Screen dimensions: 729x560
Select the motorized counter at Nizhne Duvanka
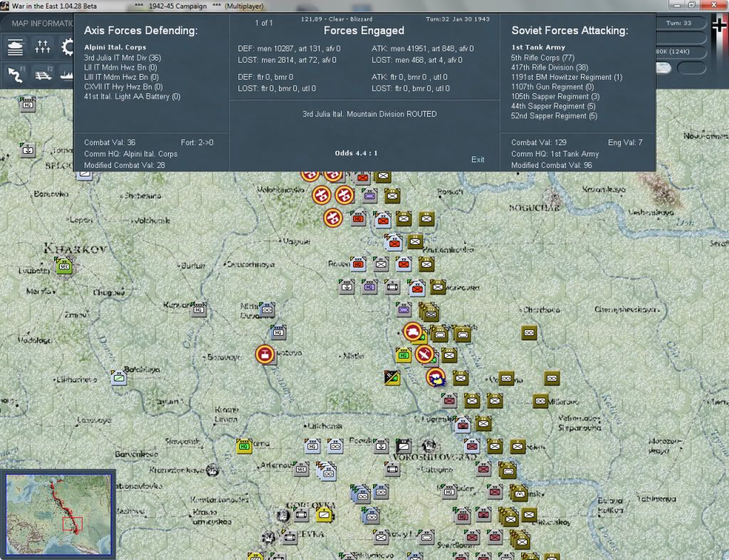point(267,309)
